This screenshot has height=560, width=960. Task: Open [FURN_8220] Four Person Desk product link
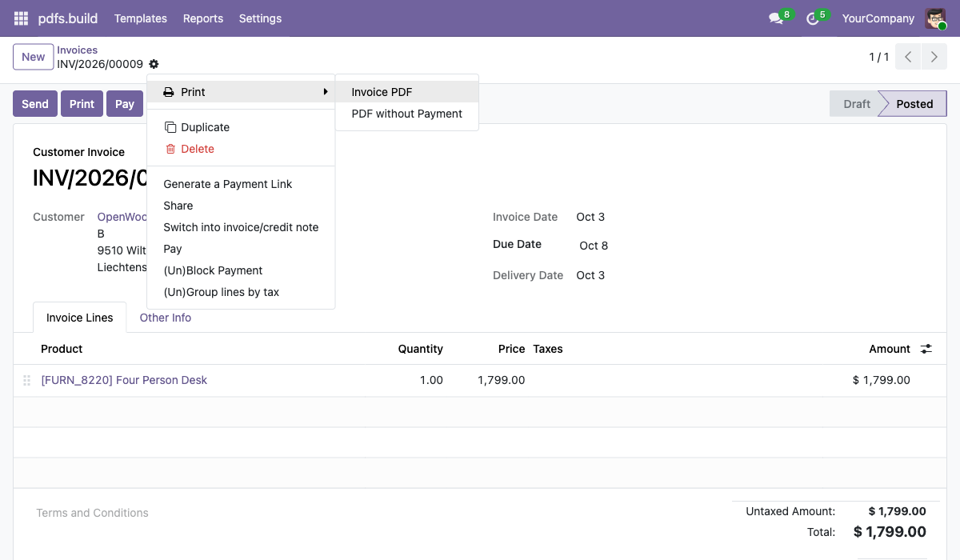pos(124,380)
